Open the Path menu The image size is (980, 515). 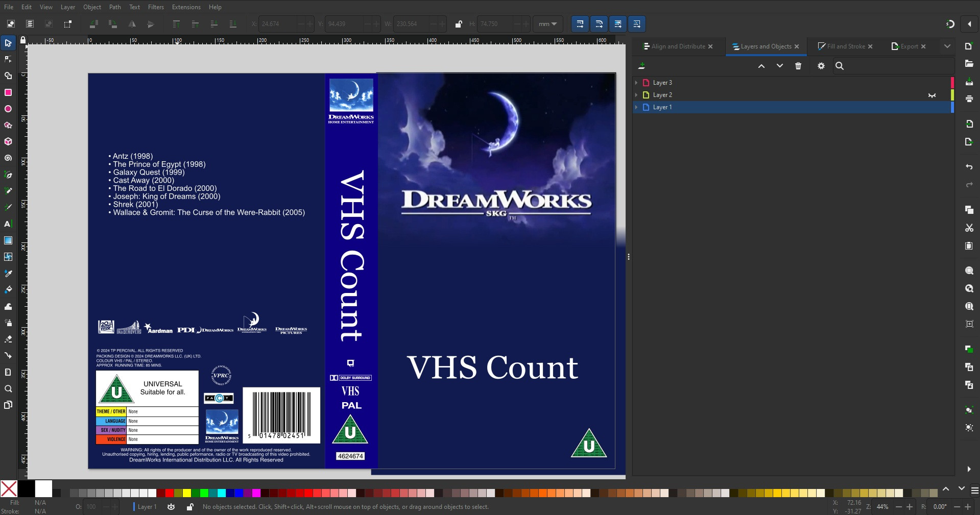[115, 7]
